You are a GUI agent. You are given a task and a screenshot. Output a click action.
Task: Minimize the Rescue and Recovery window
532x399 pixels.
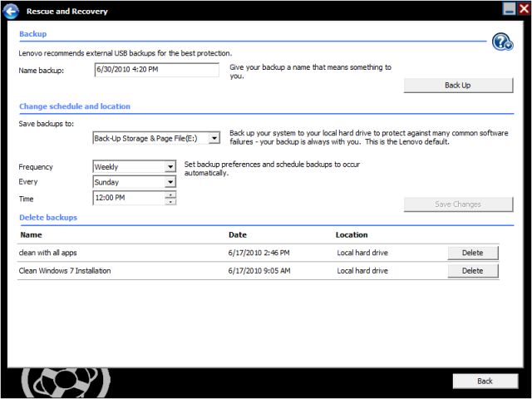509,9
